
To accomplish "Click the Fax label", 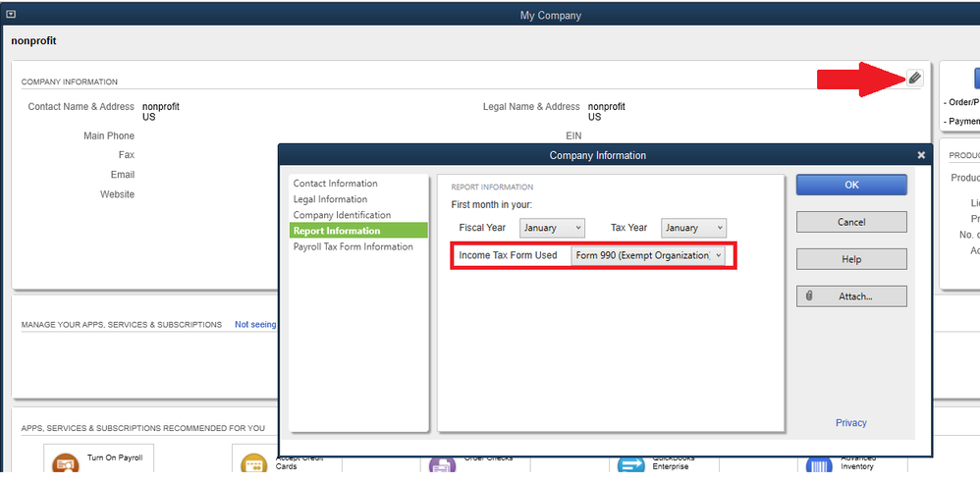I will tap(127, 155).
